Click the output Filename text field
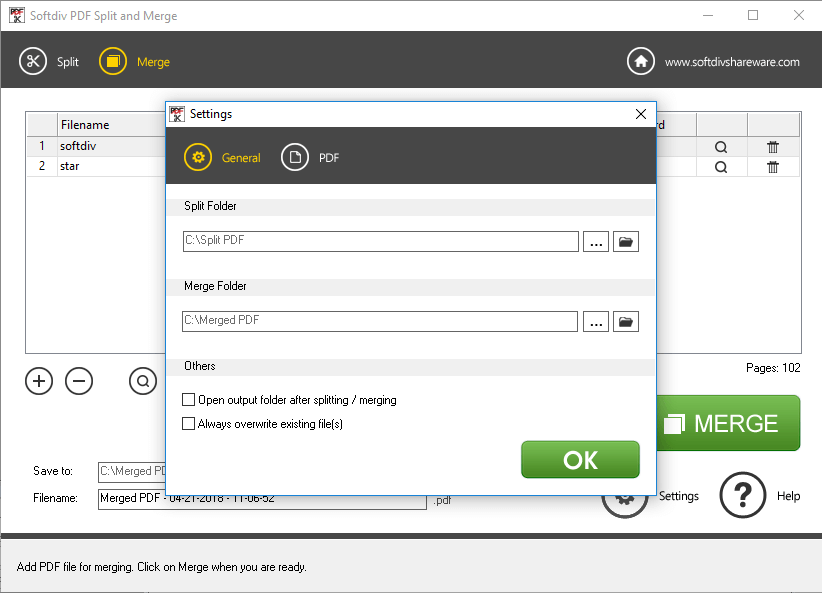The image size is (822, 593). click(x=262, y=499)
